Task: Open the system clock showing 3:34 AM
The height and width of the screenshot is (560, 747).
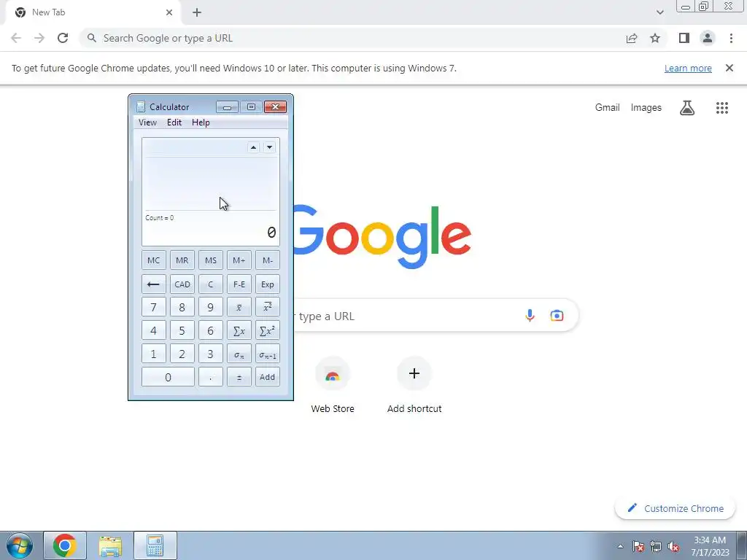Action: pos(710,546)
